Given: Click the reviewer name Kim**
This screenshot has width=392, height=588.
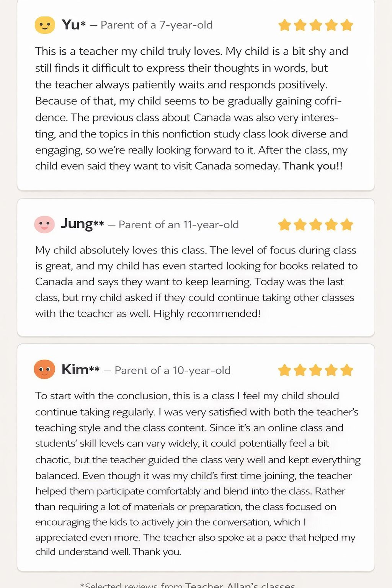Looking at the screenshot, I should coord(80,370).
